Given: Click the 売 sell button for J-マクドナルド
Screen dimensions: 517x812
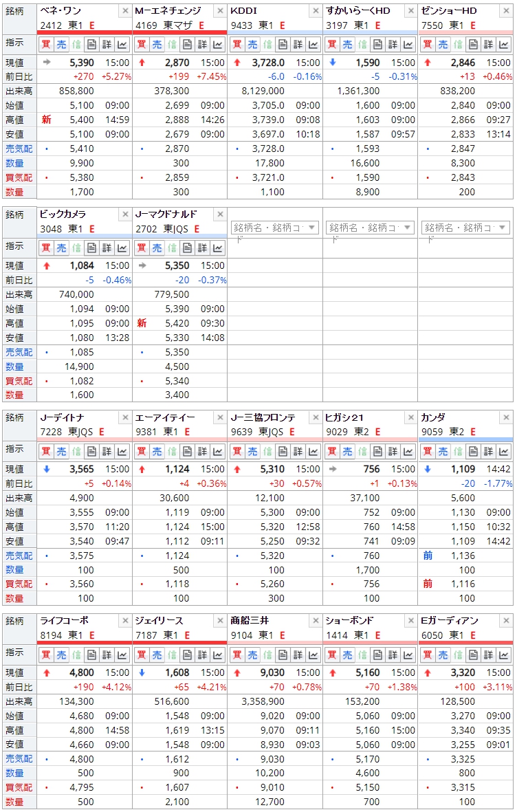Looking at the screenshot, I should (157, 248).
